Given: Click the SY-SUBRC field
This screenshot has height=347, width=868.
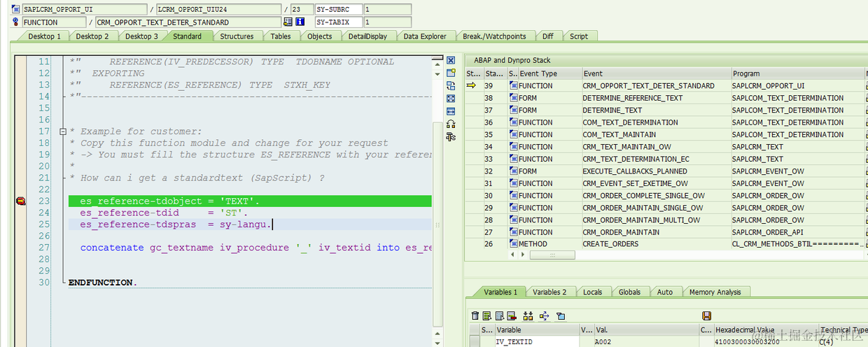Looking at the screenshot, I should [x=337, y=10].
